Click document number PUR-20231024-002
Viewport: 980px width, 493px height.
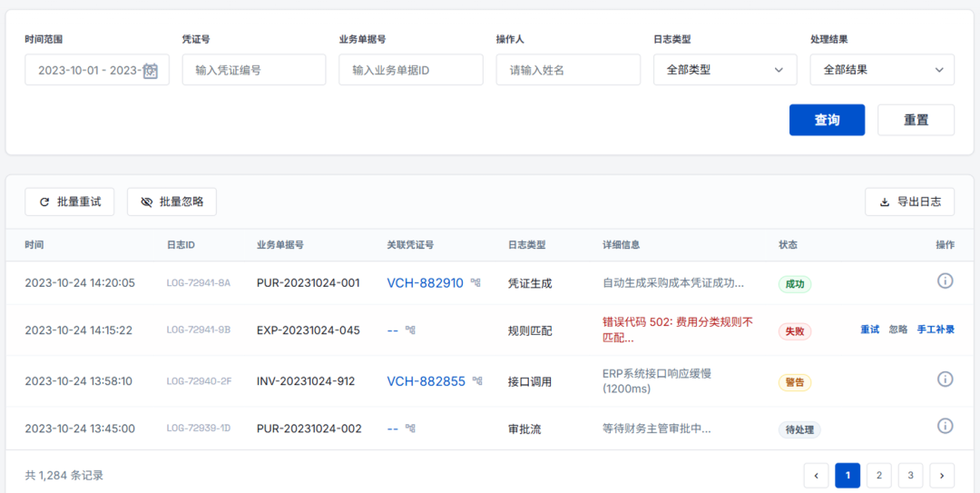[x=309, y=429]
